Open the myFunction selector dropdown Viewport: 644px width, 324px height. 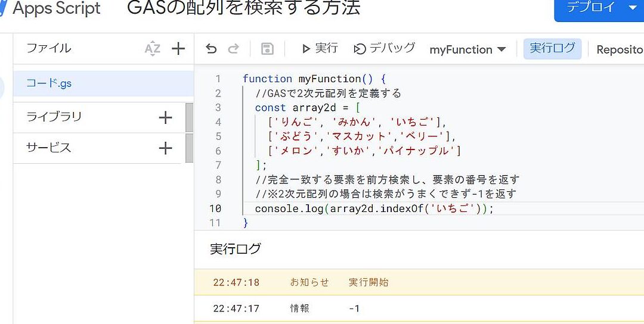click(467, 49)
